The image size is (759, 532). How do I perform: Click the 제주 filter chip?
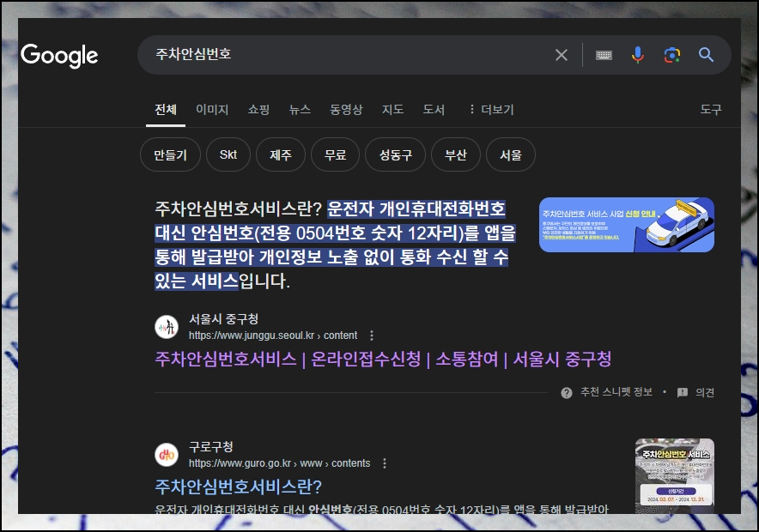click(x=281, y=154)
